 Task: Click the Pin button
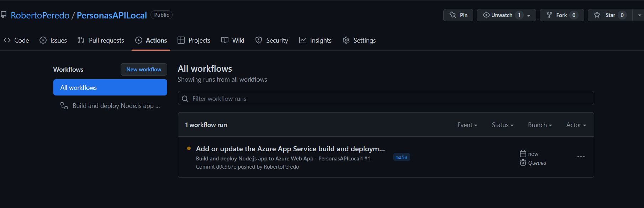tap(458, 15)
